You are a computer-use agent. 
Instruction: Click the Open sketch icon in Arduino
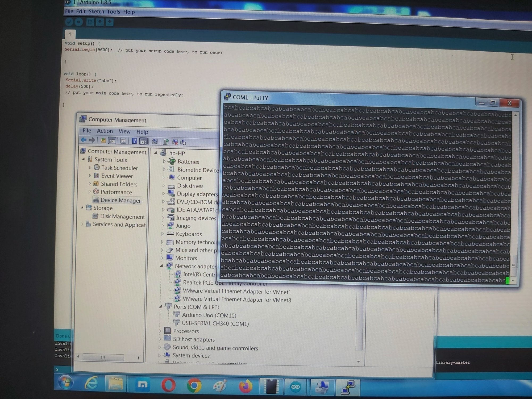[100, 22]
